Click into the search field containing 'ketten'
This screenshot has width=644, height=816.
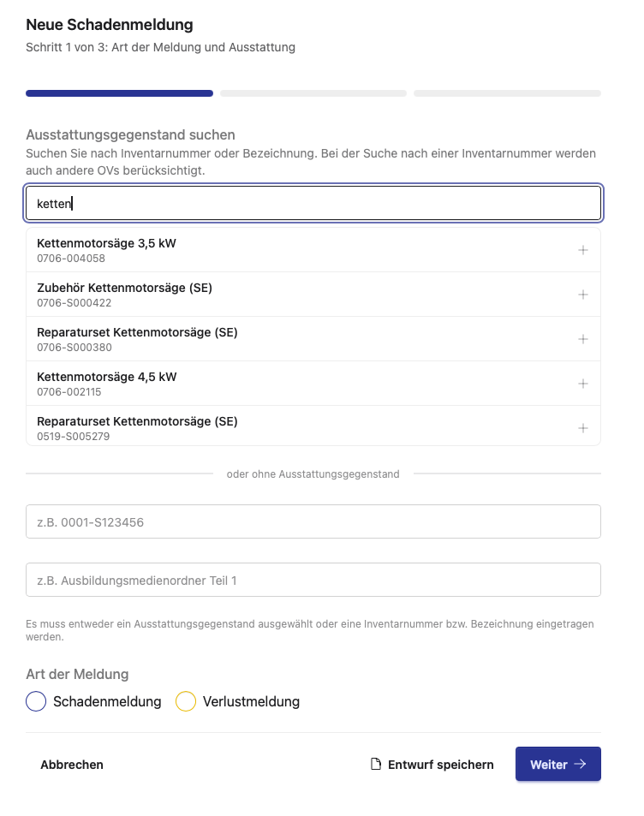coord(313,203)
